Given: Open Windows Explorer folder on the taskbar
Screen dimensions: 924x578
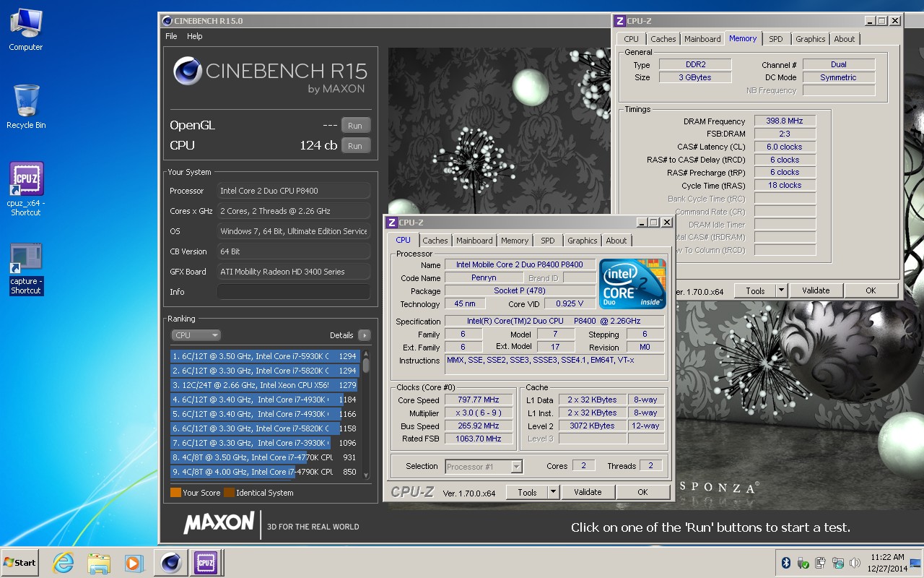Looking at the screenshot, I should 99,562.
